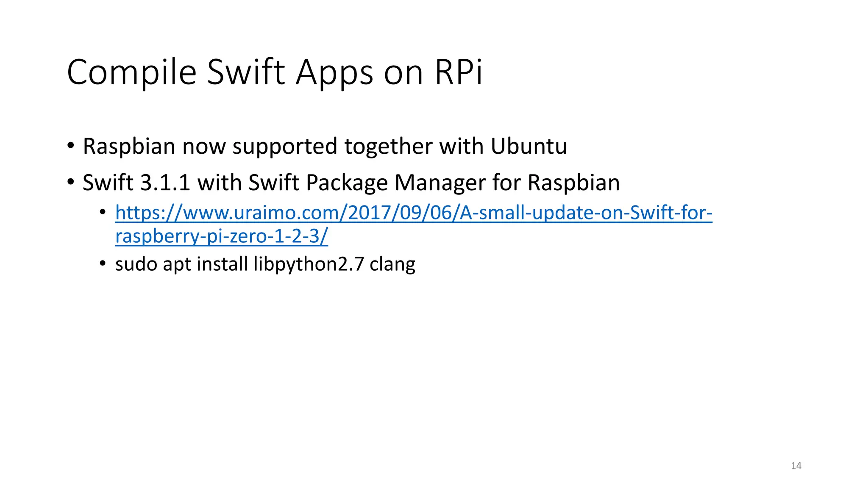Open the uraimo.com Swift update link
868x488 pixels.
coord(414,224)
